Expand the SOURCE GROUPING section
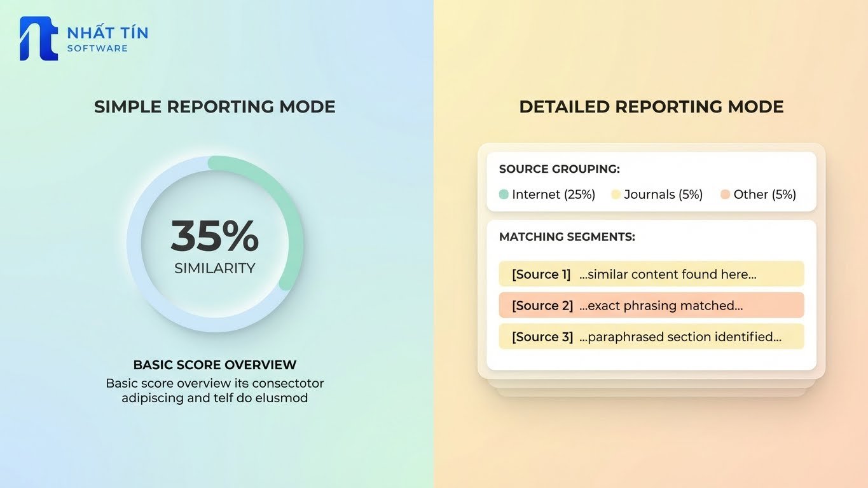Image resolution: width=868 pixels, height=488 pixels. [560, 169]
